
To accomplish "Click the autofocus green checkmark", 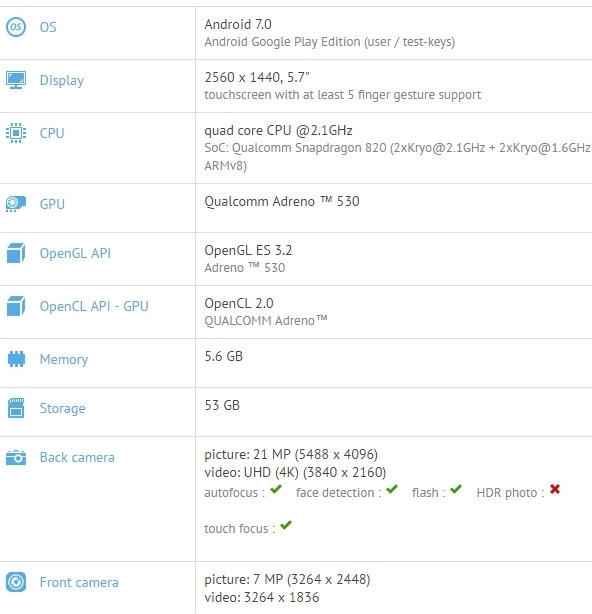I will tap(276, 489).
